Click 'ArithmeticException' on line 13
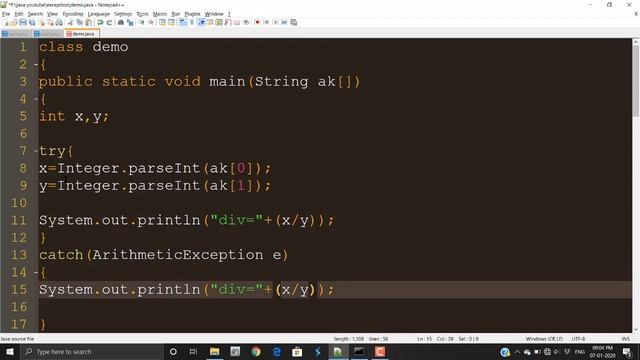640x360 pixels. point(178,255)
